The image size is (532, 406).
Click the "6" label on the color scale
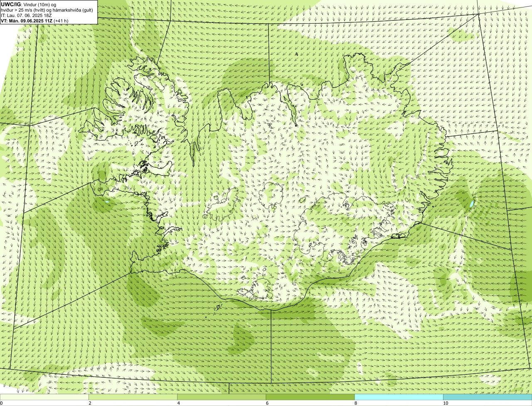pyautogui.click(x=267, y=403)
